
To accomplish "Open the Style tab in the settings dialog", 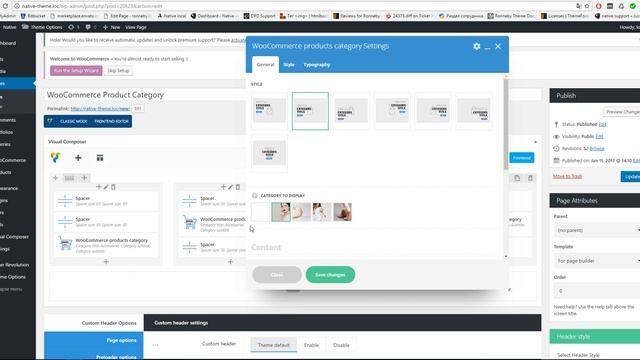I will tap(289, 64).
